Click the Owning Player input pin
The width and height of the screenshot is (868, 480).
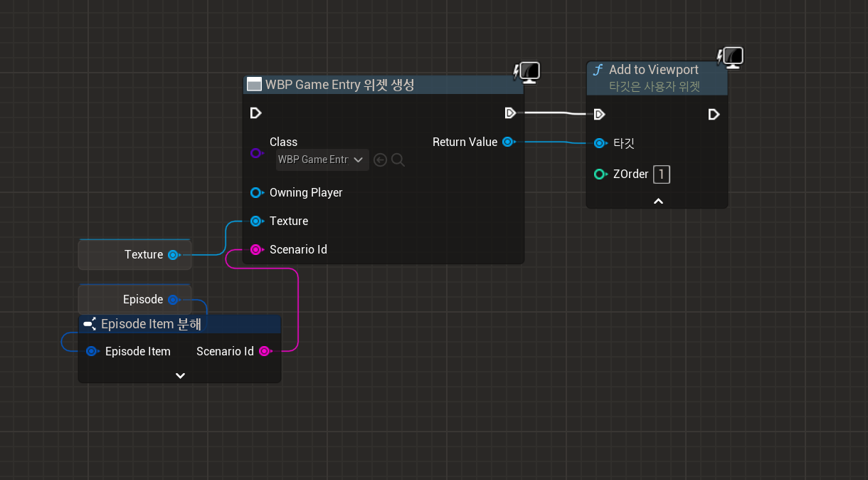click(256, 192)
